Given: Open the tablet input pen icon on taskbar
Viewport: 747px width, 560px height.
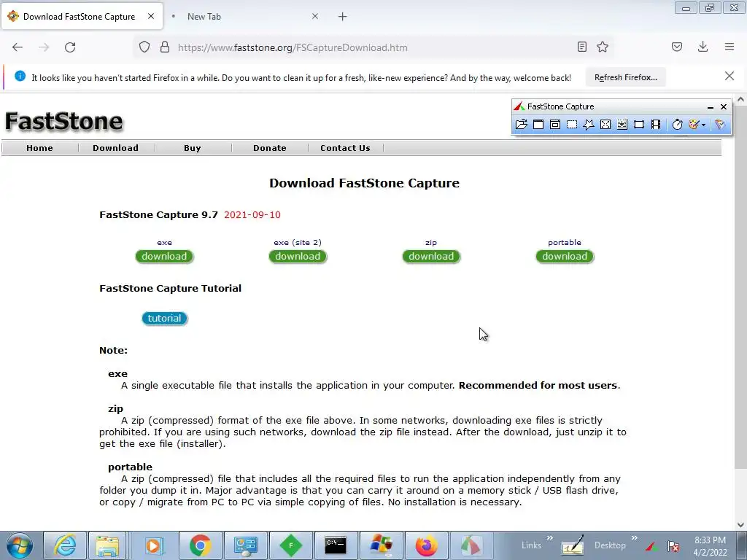Looking at the screenshot, I should [573, 545].
